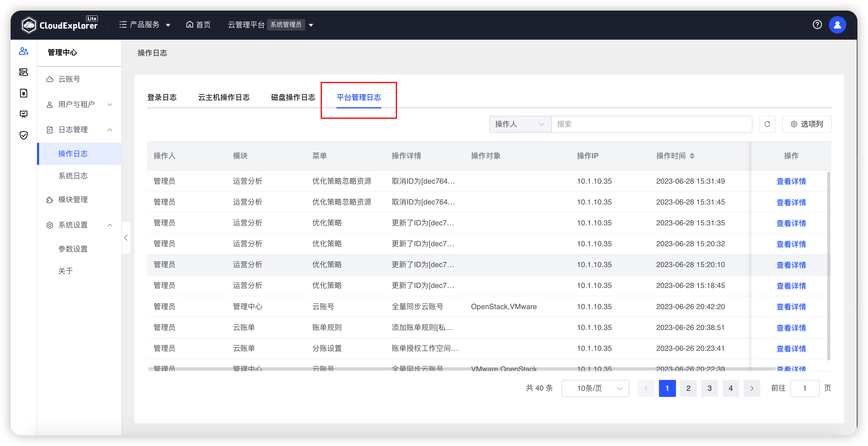Click 账单授权工作空间… detail cell
This screenshot has width=868, height=446.
[x=425, y=348]
